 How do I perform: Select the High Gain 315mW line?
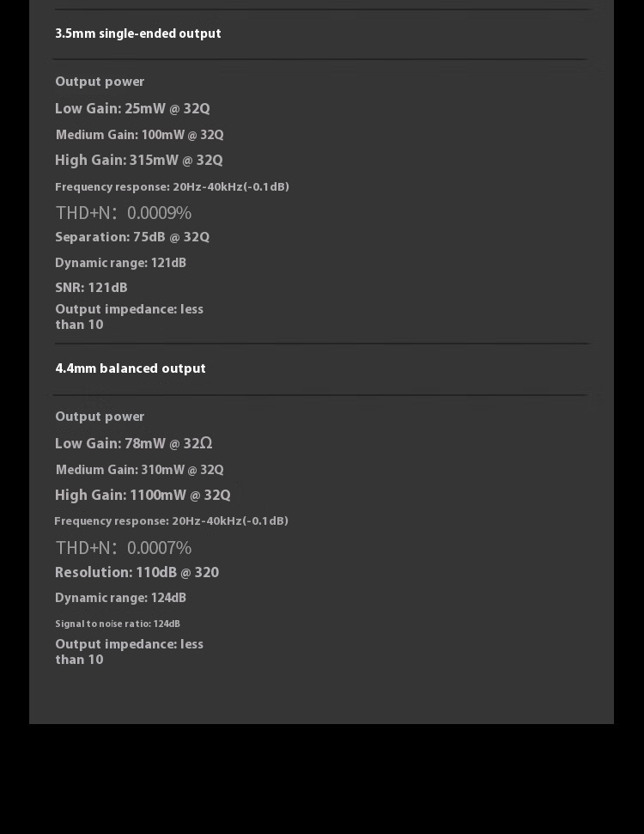tap(138, 161)
